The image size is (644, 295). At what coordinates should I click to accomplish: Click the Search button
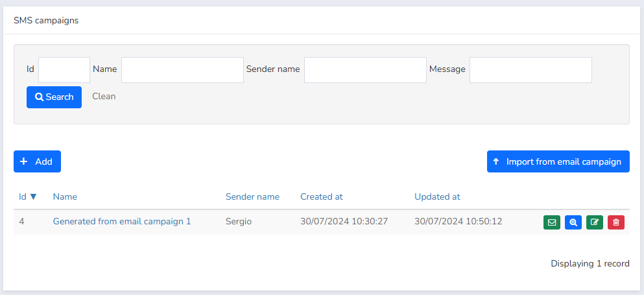click(x=54, y=97)
